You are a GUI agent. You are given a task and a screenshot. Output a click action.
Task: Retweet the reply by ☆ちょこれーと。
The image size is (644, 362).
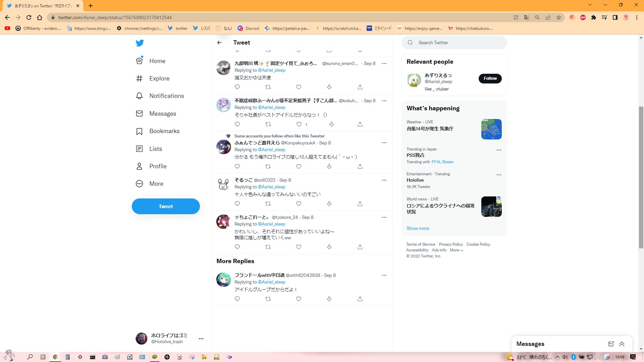point(268,247)
